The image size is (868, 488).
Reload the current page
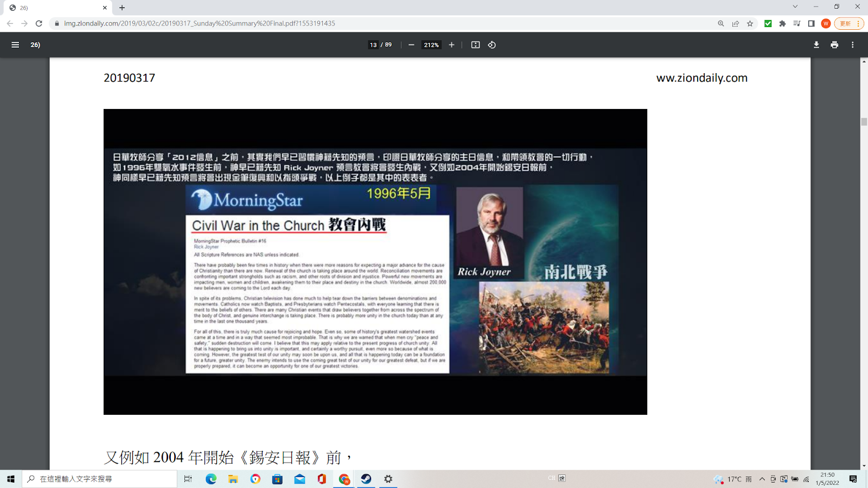[39, 23]
